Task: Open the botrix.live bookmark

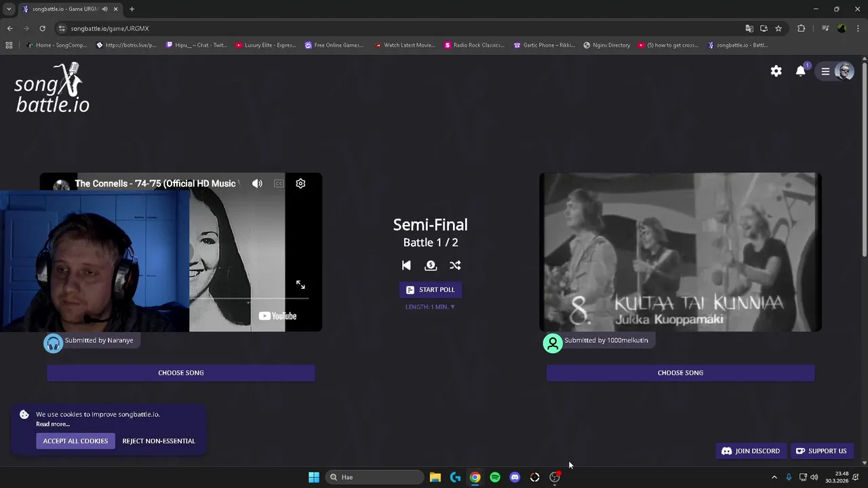Action: (x=127, y=45)
